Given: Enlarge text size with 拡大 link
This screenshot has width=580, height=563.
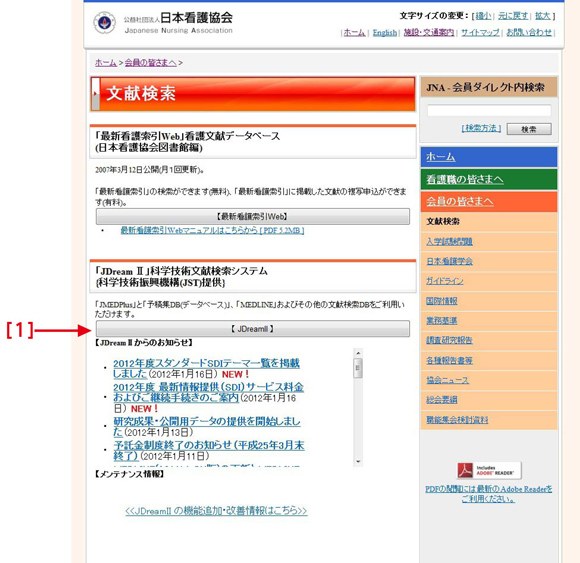Looking at the screenshot, I should click(543, 16).
